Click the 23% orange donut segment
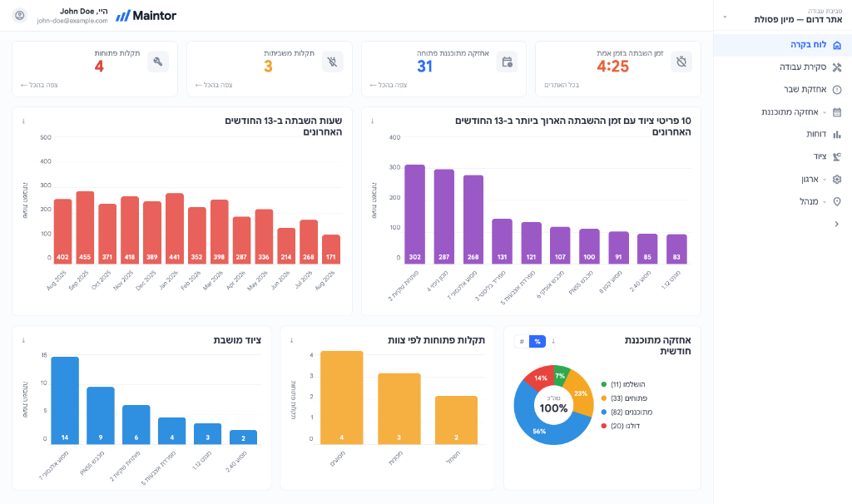The width and height of the screenshot is (852, 504). 582,393
